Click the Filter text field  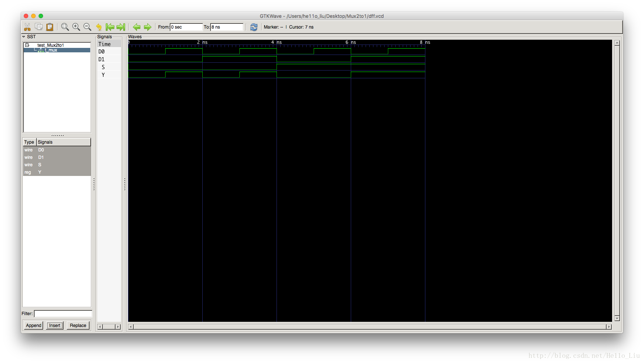pos(63,314)
